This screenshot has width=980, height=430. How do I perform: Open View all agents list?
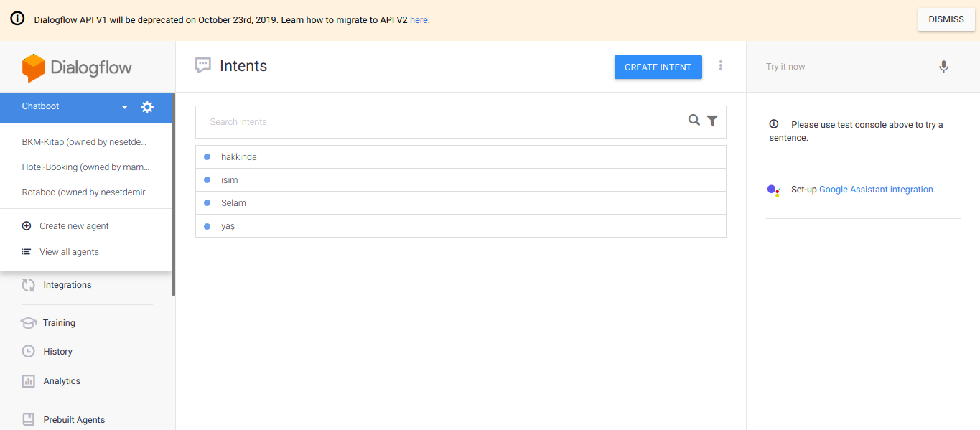[69, 252]
